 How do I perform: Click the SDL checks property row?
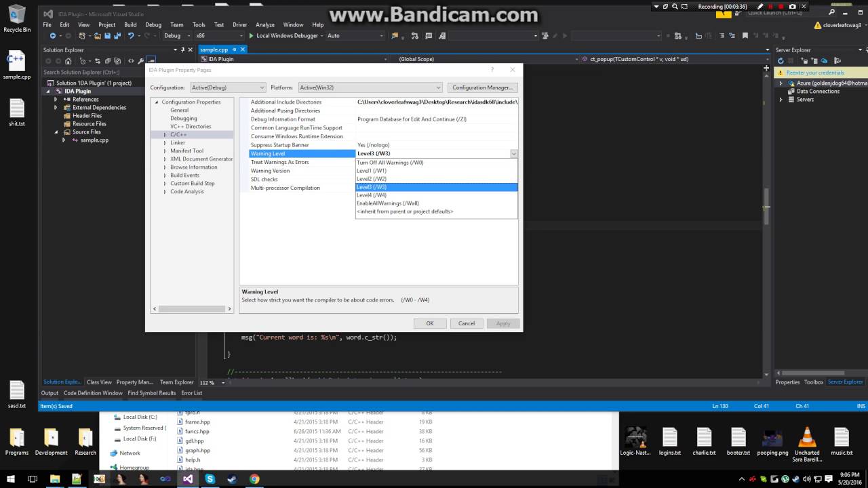(x=384, y=180)
